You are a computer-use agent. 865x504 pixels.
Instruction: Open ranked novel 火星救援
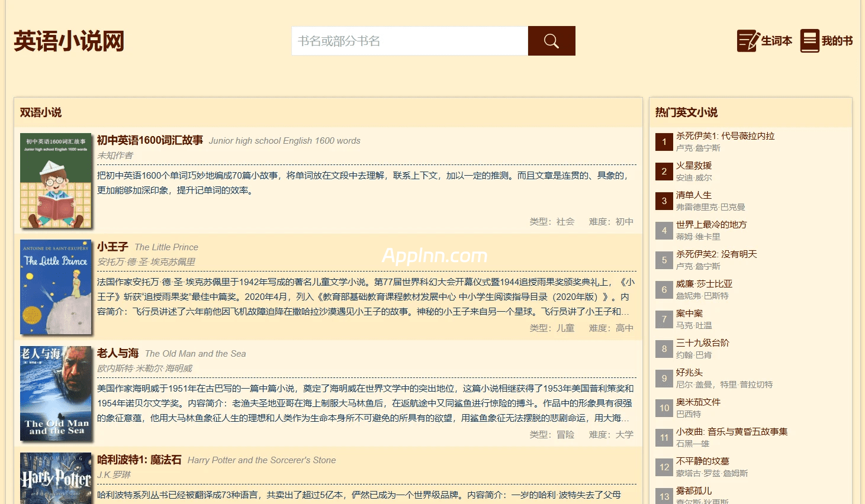(x=694, y=165)
